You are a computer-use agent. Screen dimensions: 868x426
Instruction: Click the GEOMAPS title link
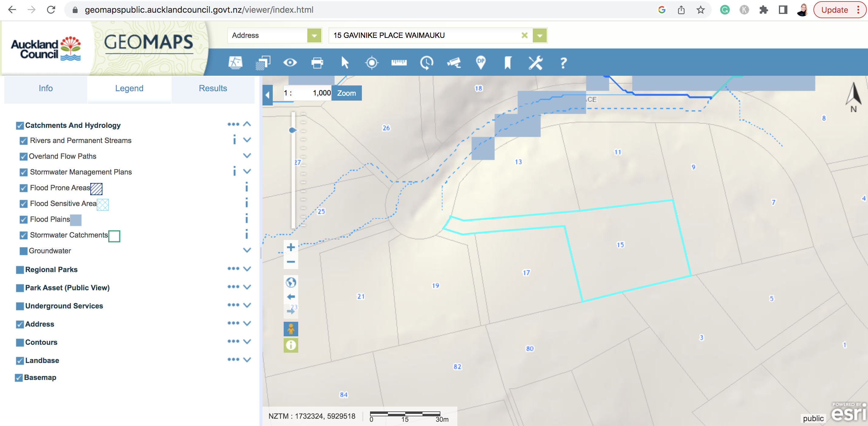[149, 44]
